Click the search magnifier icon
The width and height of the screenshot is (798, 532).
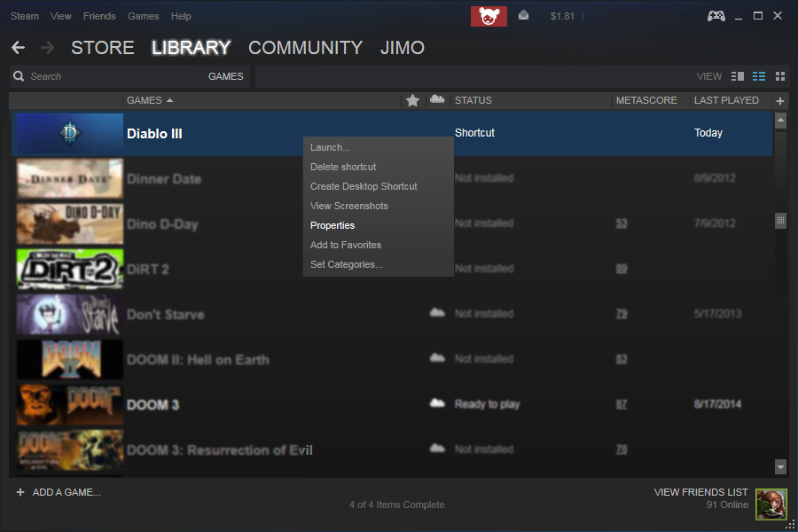pos(19,76)
